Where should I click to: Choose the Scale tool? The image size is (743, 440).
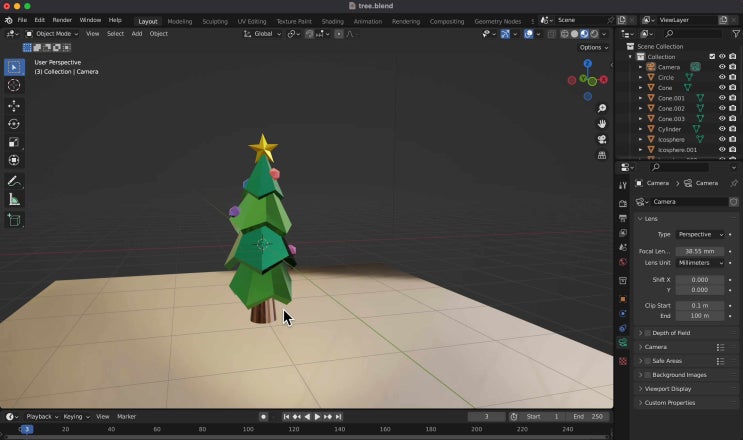click(14, 142)
